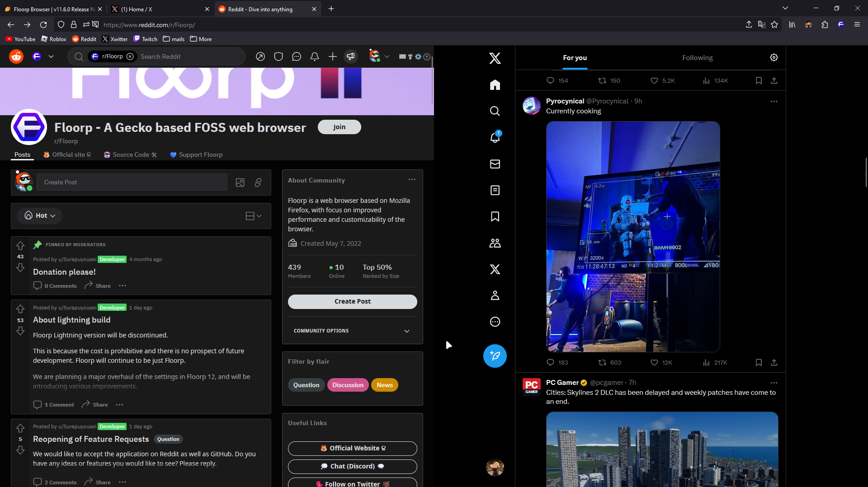
Task: Bookmark the Pyrocynical tweet
Action: (x=759, y=362)
